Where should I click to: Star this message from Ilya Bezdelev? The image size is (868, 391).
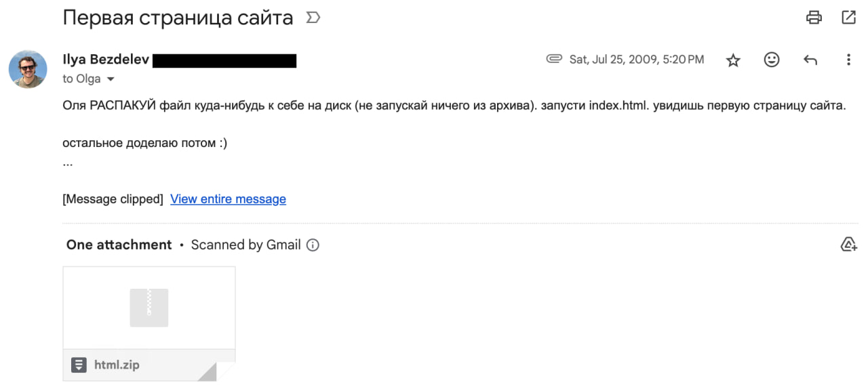click(x=733, y=60)
